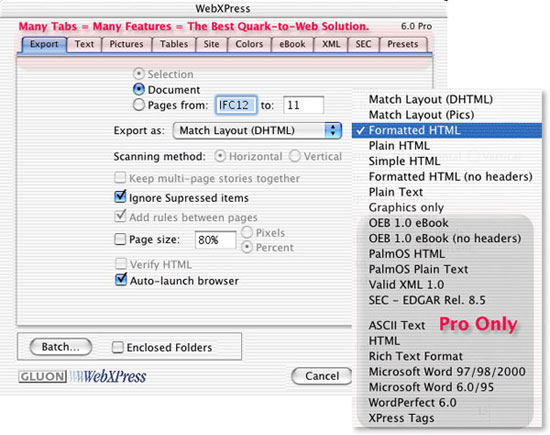Switch to the Tables tab

174,45
